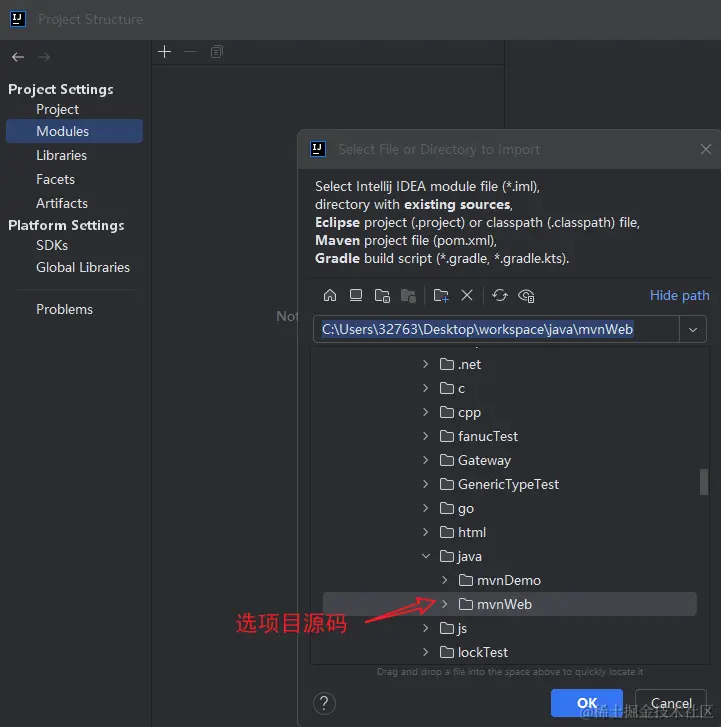The width and height of the screenshot is (721, 727).
Task: Click the file tree scrollbar thumb
Action: 704,482
